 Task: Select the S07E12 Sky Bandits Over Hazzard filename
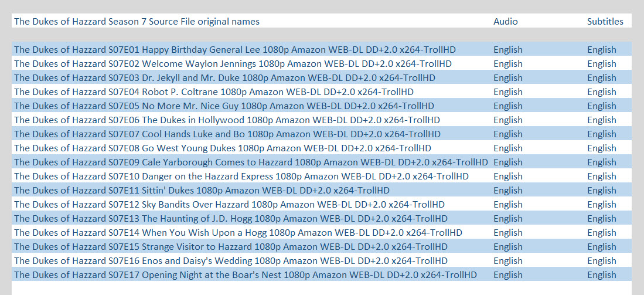[x=229, y=204]
